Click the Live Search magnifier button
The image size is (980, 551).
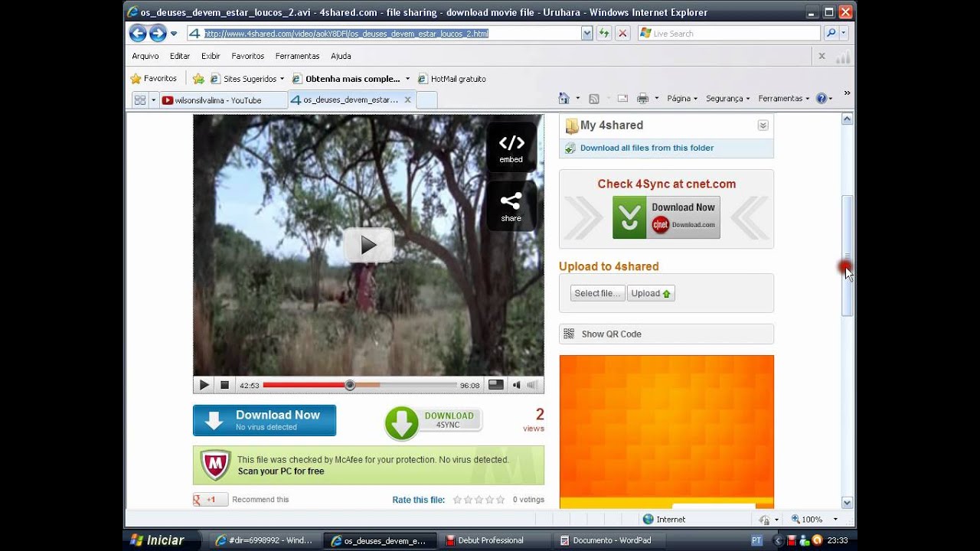831,33
